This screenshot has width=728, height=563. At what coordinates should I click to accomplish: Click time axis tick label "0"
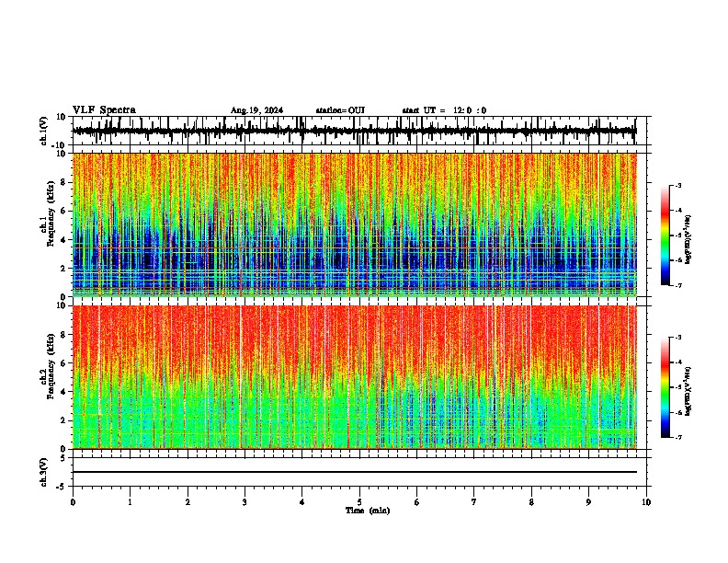(x=73, y=502)
